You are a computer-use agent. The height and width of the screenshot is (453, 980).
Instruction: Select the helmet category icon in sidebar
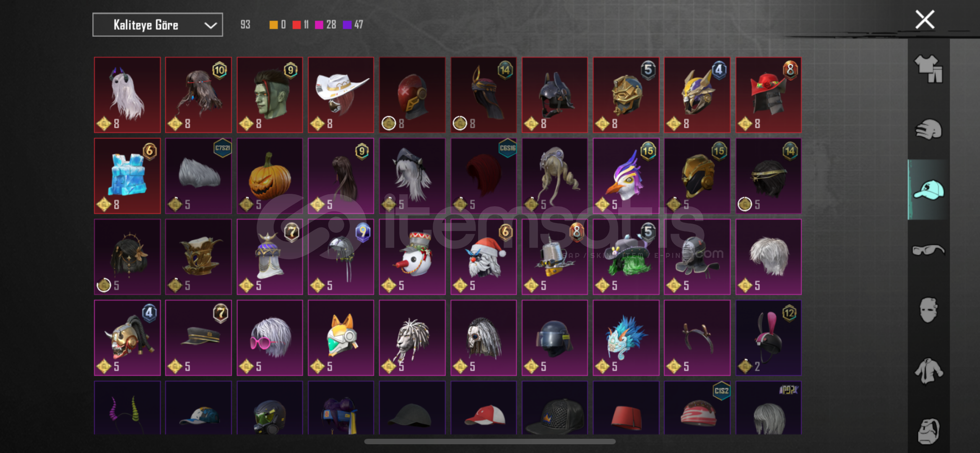tap(928, 129)
